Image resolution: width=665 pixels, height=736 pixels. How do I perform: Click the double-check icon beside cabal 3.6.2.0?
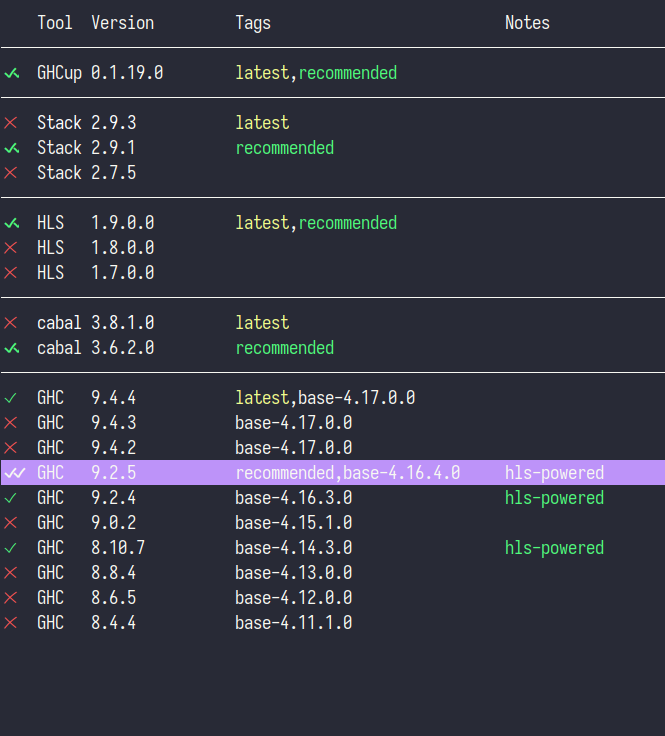coord(12,348)
